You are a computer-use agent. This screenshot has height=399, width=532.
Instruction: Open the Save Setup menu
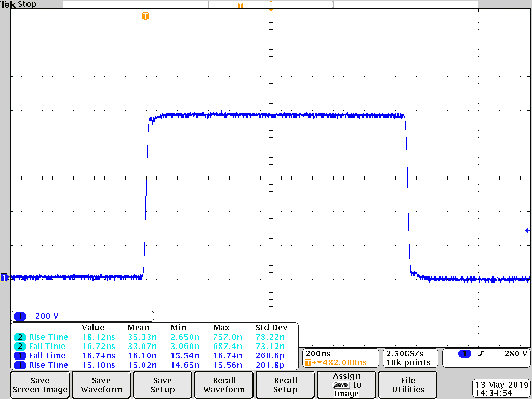point(162,385)
